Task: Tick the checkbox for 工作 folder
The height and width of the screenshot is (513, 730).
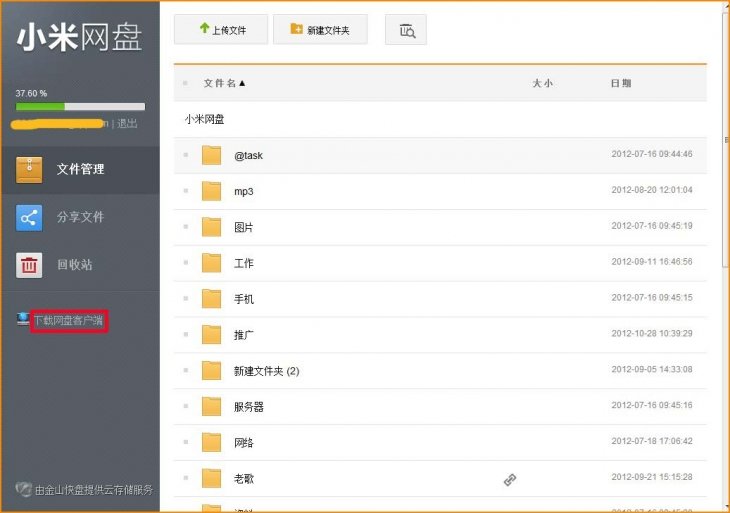Action: tap(186, 263)
